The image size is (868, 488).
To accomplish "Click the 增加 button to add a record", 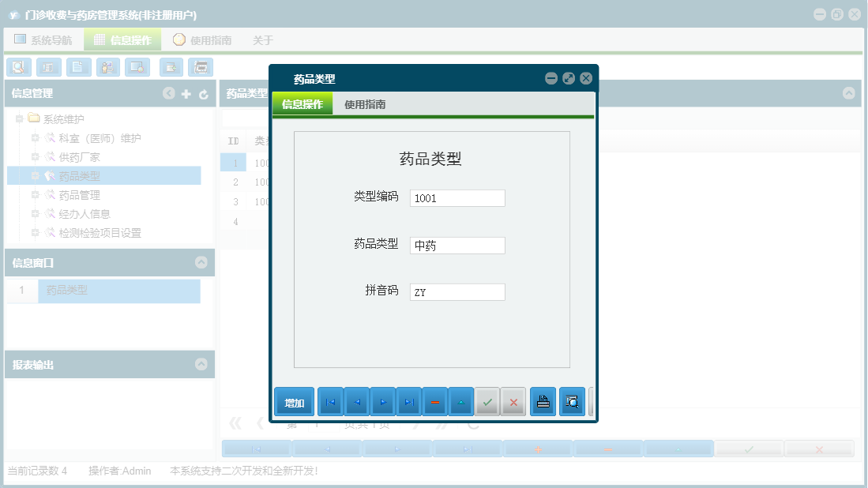I will pyautogui.click(x=293, y=402).
